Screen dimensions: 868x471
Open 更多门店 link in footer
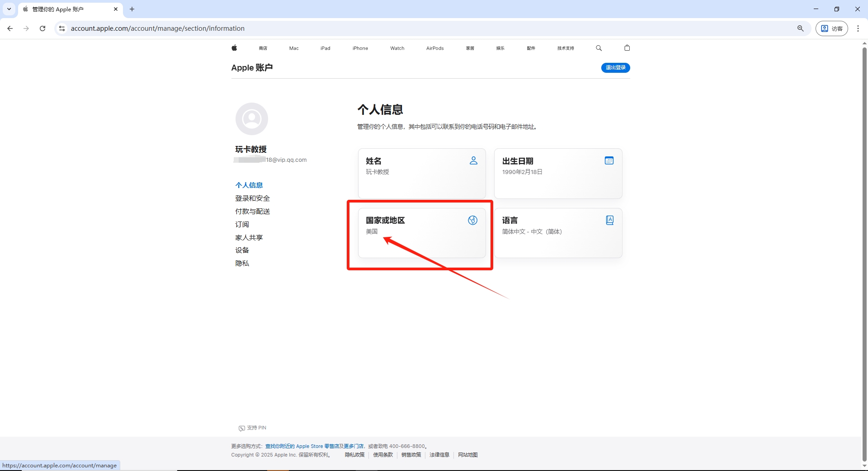point(354,446)
